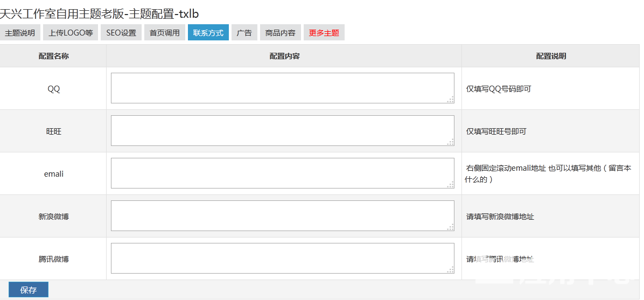This screenshot has height=300, width=644.
Task: Open the SEO设置 tab
Action: (121, 33)
